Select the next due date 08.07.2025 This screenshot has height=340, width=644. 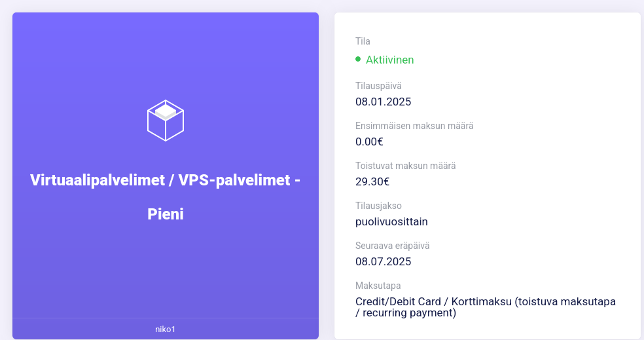[x=384, y=261]
